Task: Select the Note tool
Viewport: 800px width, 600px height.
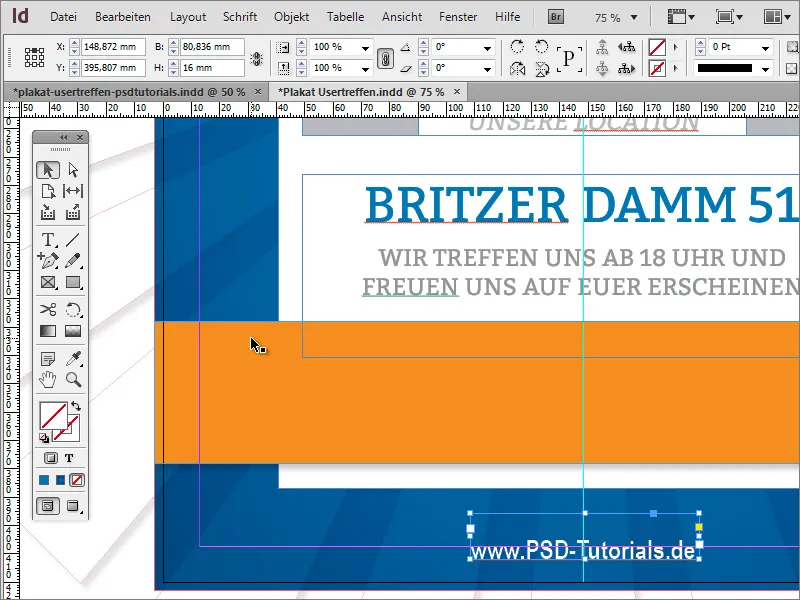Action: click(48, 359)
